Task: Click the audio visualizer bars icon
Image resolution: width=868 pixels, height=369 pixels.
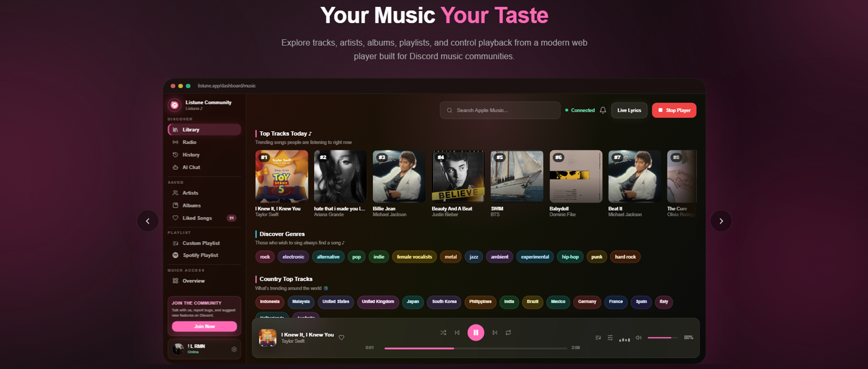Action: (624, 339)
